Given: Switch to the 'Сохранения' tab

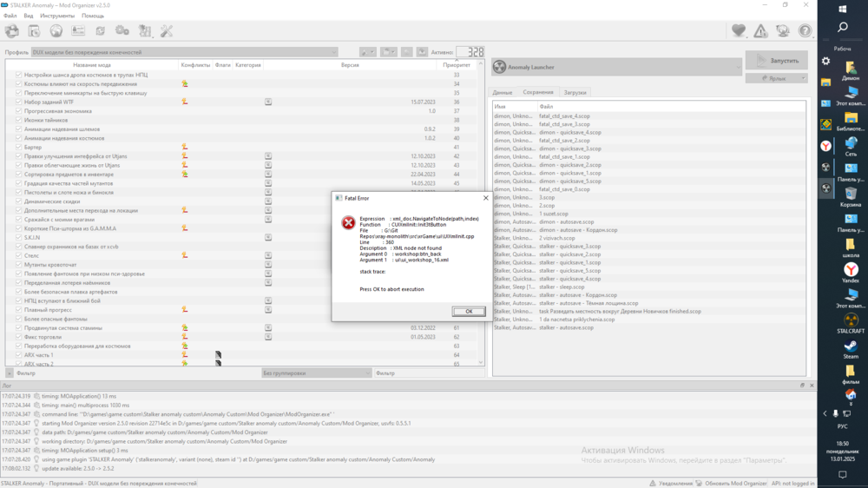Looking at the screenshot, I should pyautogui.click(x=537, y=92).
